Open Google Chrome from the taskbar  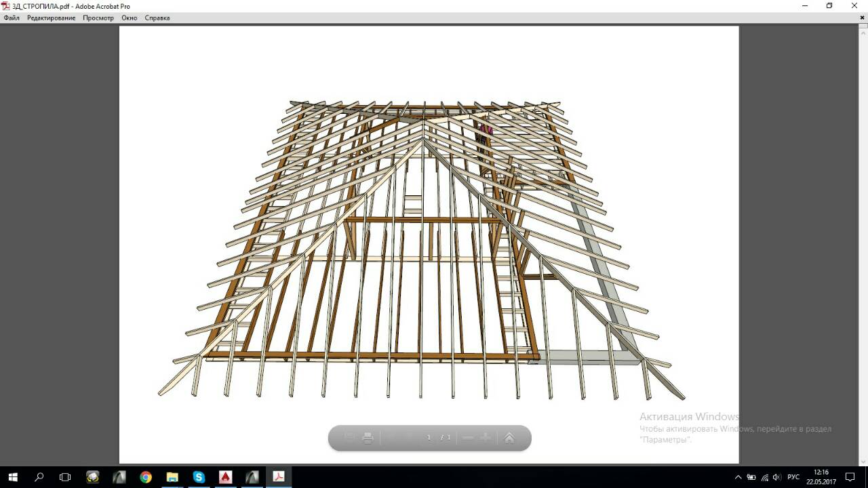[x=146, y=477]
